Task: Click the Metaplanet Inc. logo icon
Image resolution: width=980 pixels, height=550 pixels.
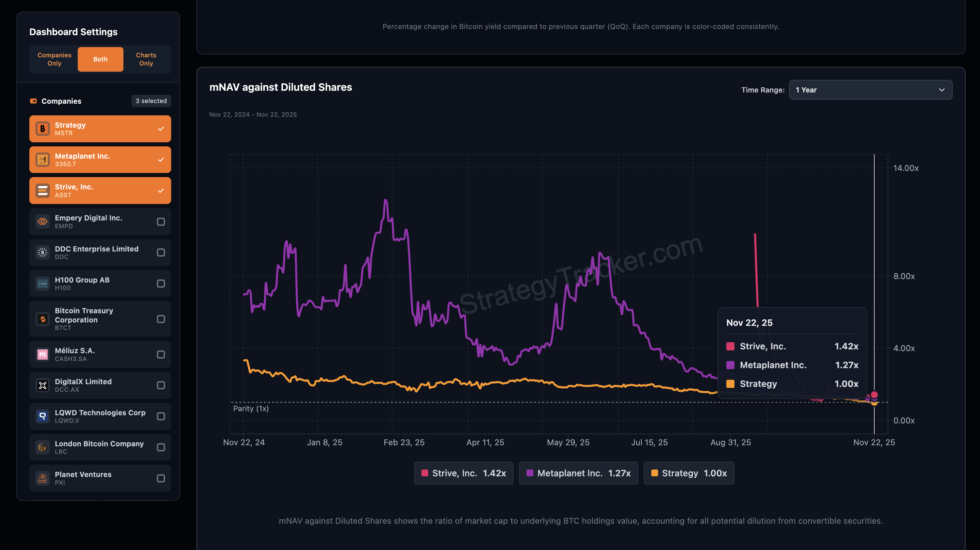Action: click(43, 159)
